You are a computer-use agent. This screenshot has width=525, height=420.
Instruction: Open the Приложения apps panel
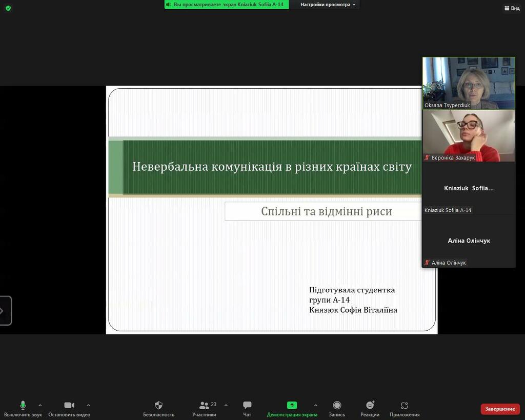(405, 409)
